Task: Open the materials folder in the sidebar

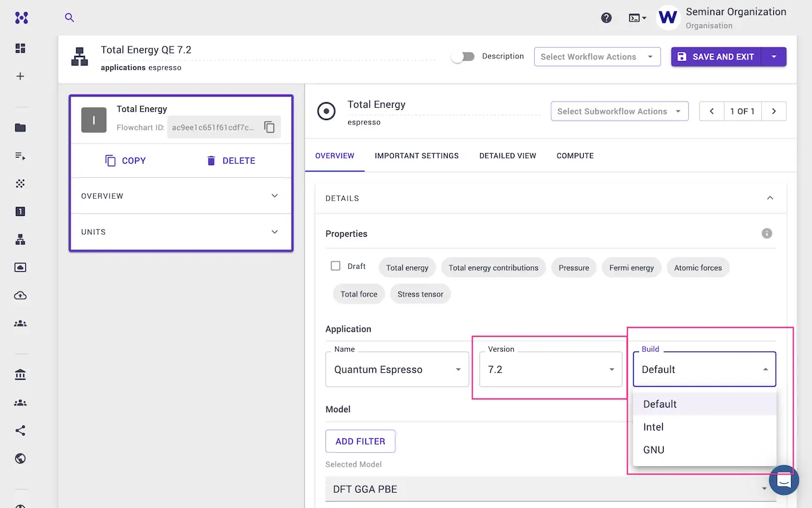Action: point(20,127)
